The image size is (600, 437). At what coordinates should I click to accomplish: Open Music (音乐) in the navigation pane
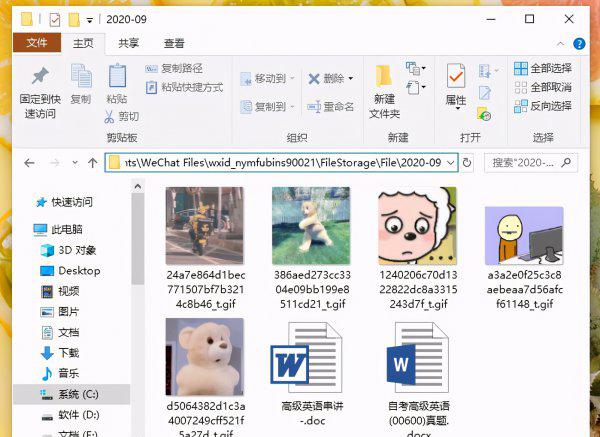point(60,373)
